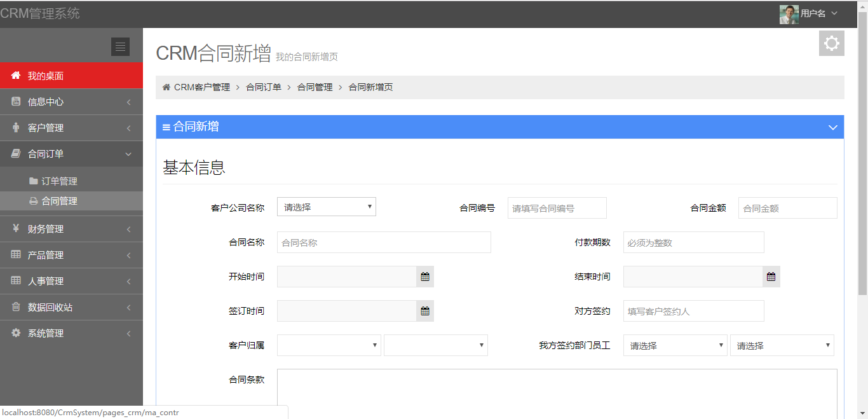Click 合同管理 breadcrumb link
The image size is (868, 419).
[x=315, y=87]
